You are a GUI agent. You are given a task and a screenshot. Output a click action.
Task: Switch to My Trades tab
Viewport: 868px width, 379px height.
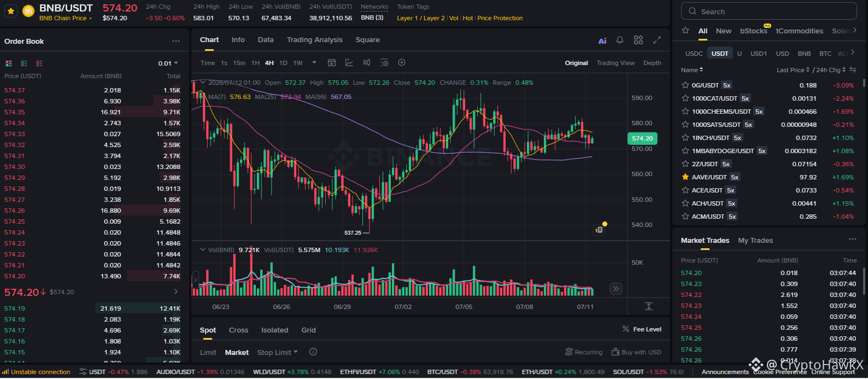click(x=755, y=241)
